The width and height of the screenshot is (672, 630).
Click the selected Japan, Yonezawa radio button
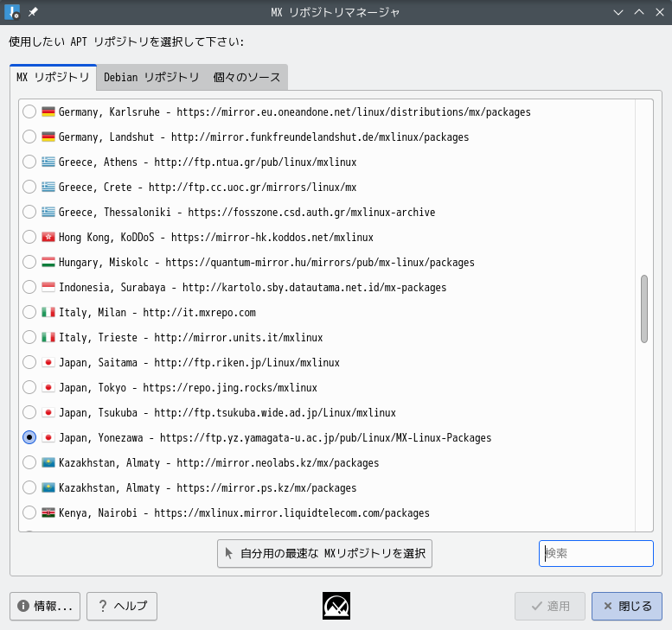click(x=29, y=437)
